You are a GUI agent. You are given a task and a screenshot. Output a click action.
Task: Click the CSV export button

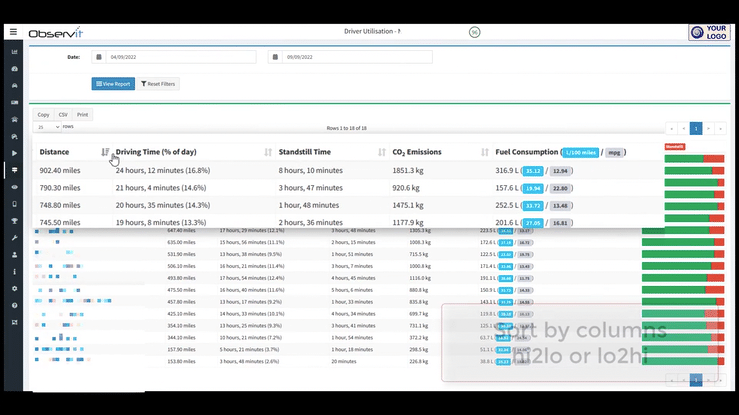(x=63, y=114)
